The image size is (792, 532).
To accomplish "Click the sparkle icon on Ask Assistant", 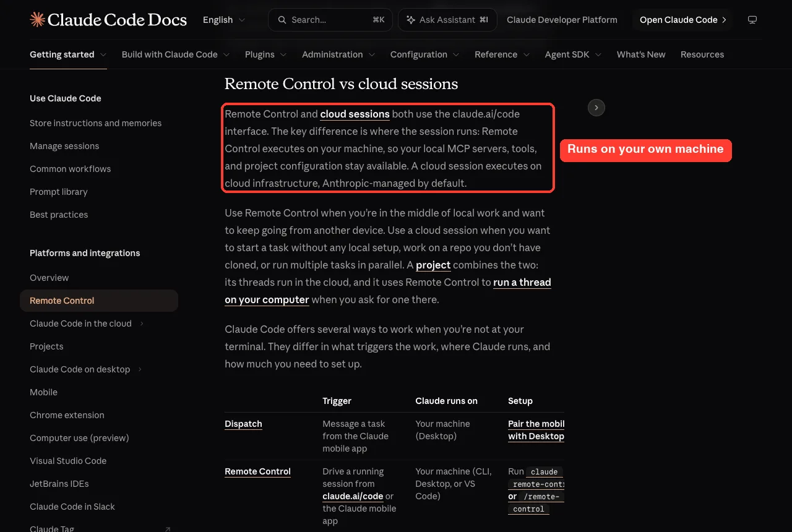I will tap(411, 20).
